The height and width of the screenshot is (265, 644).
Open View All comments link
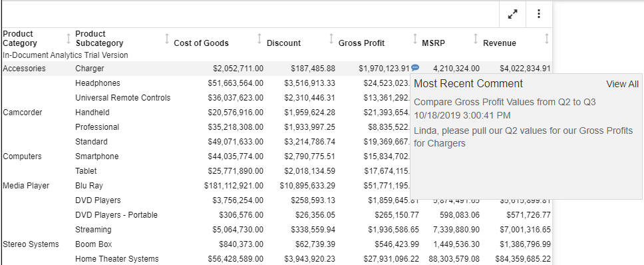pyautogui.click(x=622, y=84)
